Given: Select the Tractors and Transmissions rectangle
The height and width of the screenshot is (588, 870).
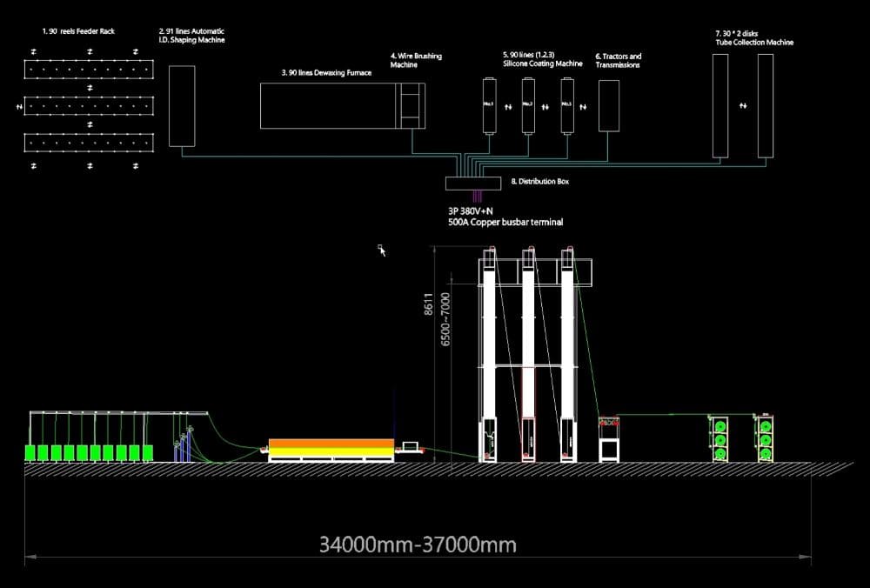Looking at the screenshot, I should click(609, 105).
